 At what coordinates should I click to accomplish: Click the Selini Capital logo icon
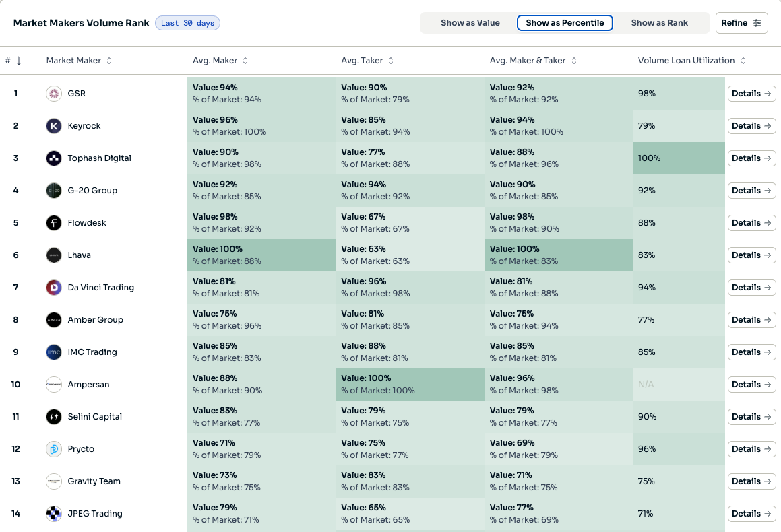[x=54, y=417]
